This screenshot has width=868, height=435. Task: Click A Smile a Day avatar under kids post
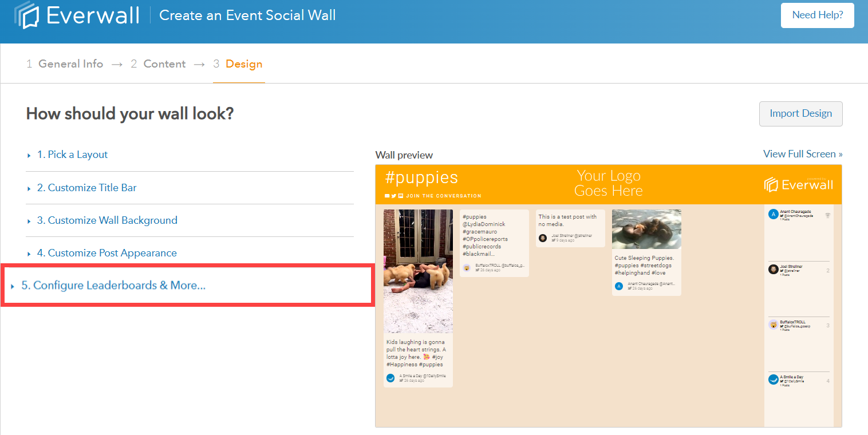390,378
